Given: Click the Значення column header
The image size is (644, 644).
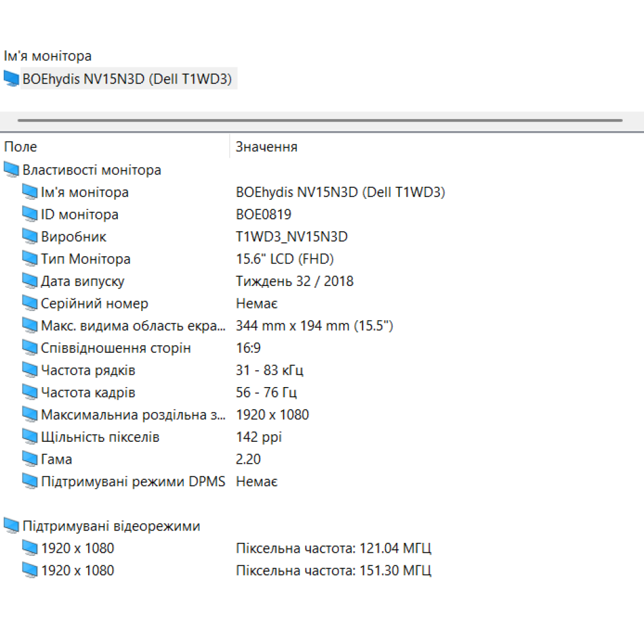Looking at the screenshot, I should 267,147.
